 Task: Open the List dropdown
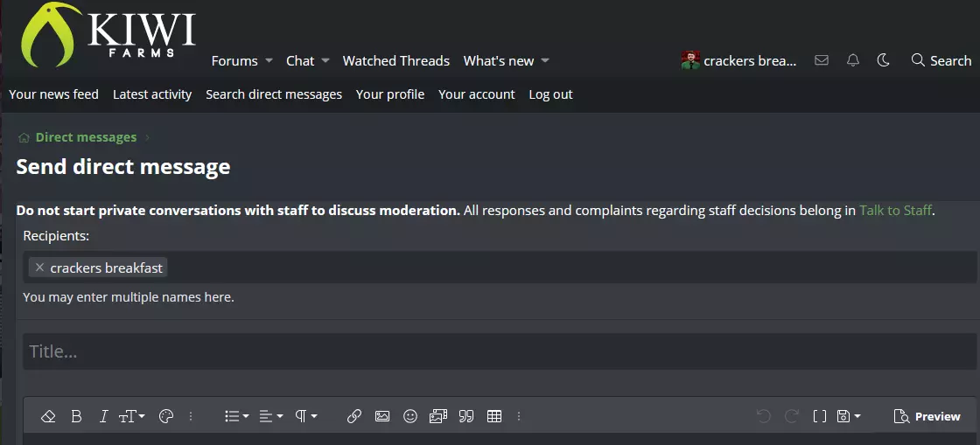[x=236, y=416]
